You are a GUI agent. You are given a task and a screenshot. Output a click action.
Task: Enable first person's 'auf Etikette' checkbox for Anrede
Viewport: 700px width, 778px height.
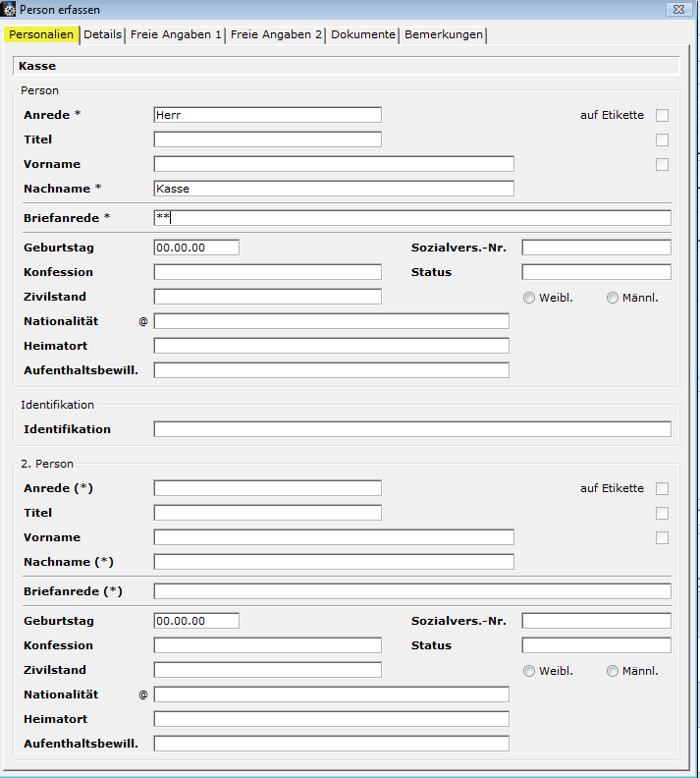click(663, 116)
